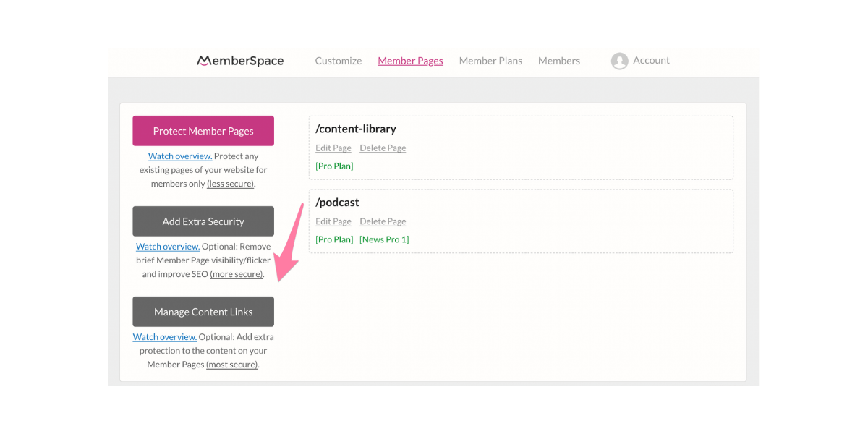Click [Pro Plan] tag under /content-library
This screenshot has height=434, width=868.
[334, 166]
